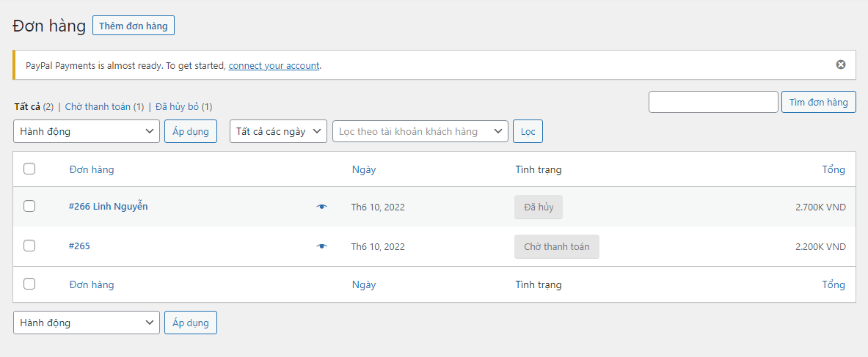Open order #266 Linh Nguyễn

click(108, 207)
